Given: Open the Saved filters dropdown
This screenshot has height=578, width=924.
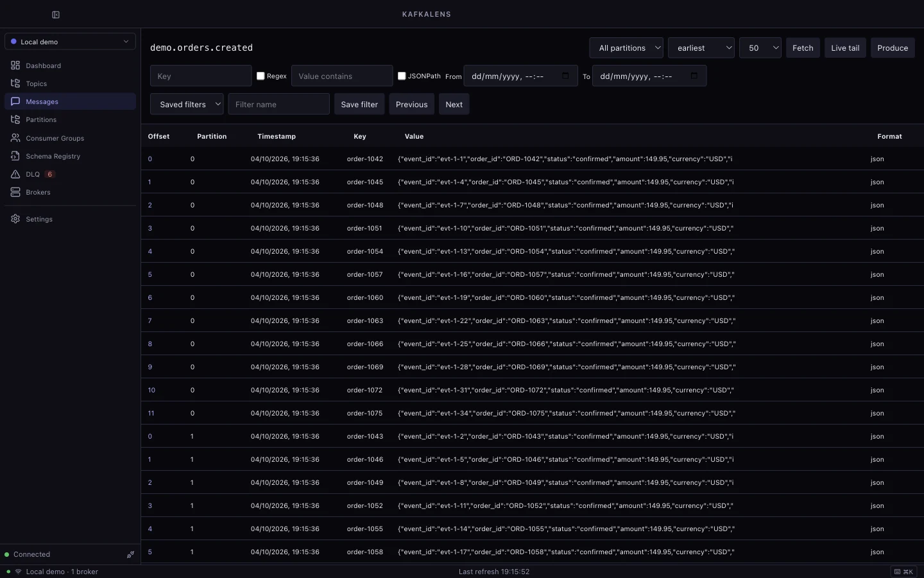Looking at the screenshot, I should click(x=187, y=104).
